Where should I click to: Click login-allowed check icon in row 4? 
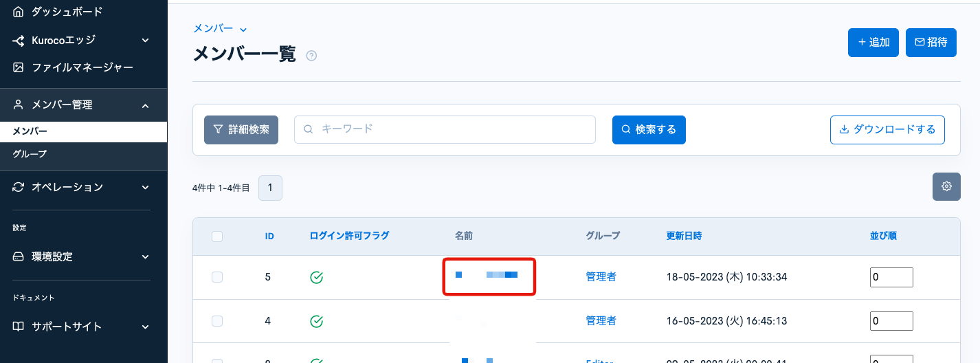317,321
